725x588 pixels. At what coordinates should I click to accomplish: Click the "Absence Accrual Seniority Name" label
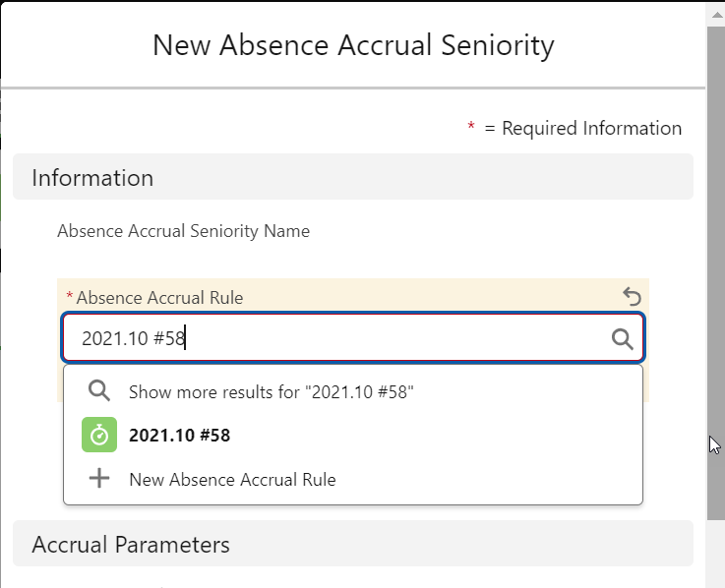coord(183,232)
